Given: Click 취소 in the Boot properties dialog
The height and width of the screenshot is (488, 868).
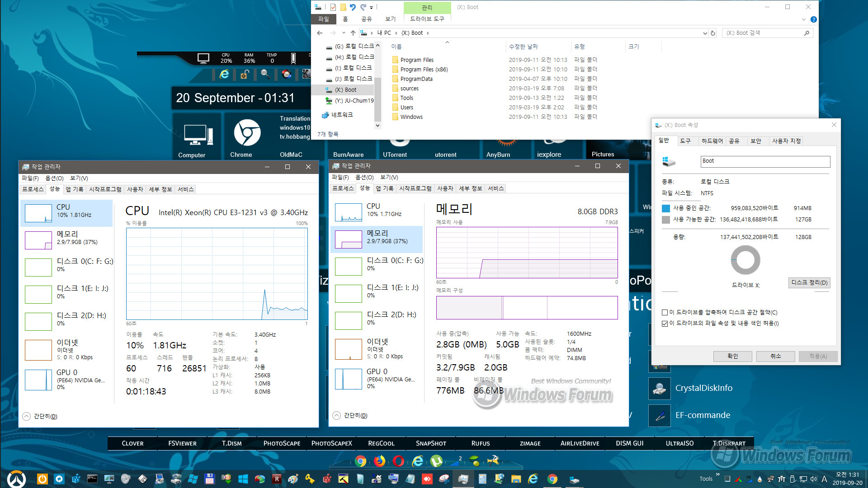Looking at the screenshot, I should (776, 357).
